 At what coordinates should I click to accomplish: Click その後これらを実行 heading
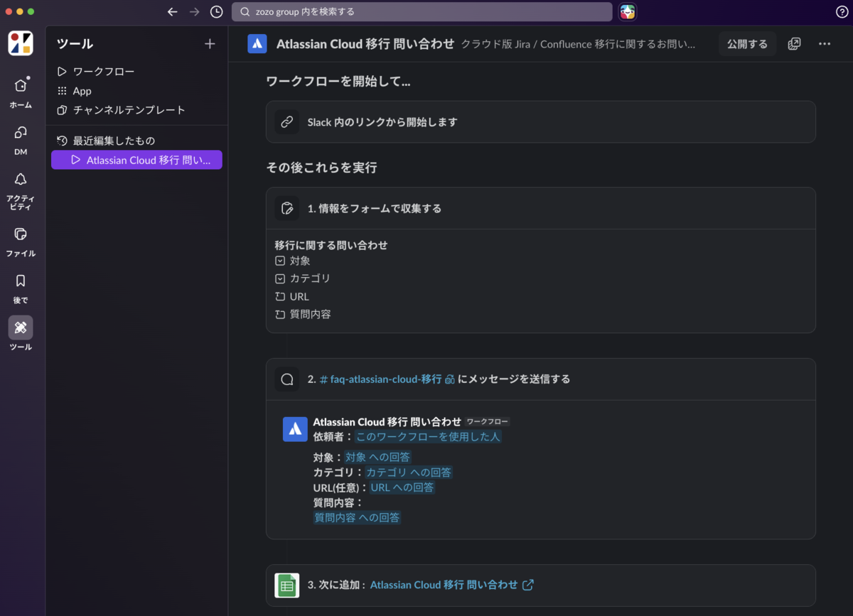pos(321,168)
